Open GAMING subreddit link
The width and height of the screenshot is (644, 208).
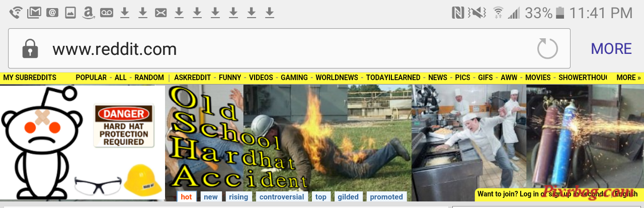point(294,78)
